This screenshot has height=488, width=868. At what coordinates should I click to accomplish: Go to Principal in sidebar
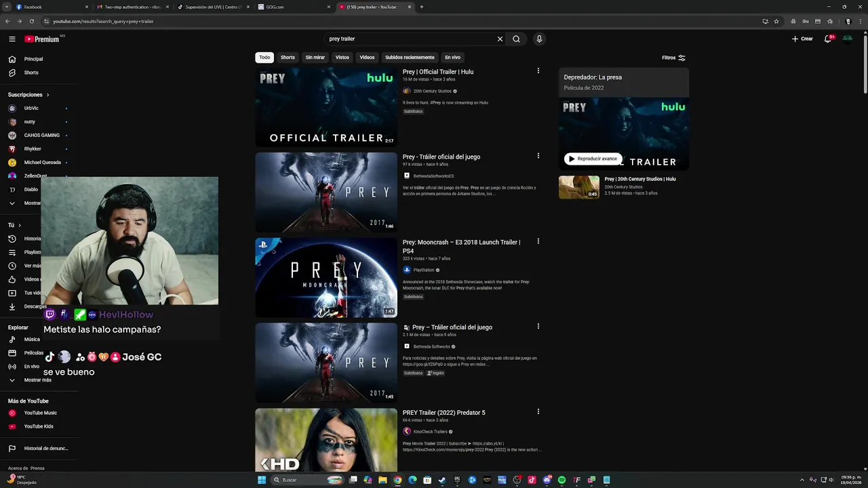[33, 59]
